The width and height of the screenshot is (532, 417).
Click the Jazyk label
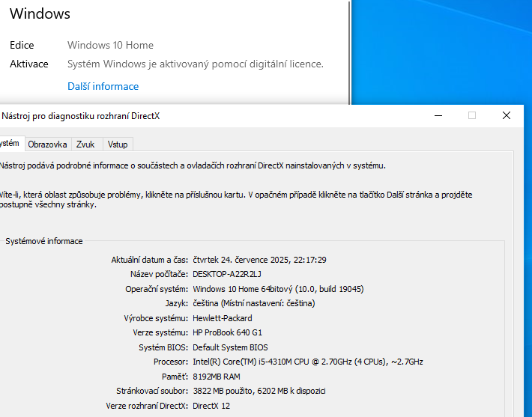(x=176, y=303)
